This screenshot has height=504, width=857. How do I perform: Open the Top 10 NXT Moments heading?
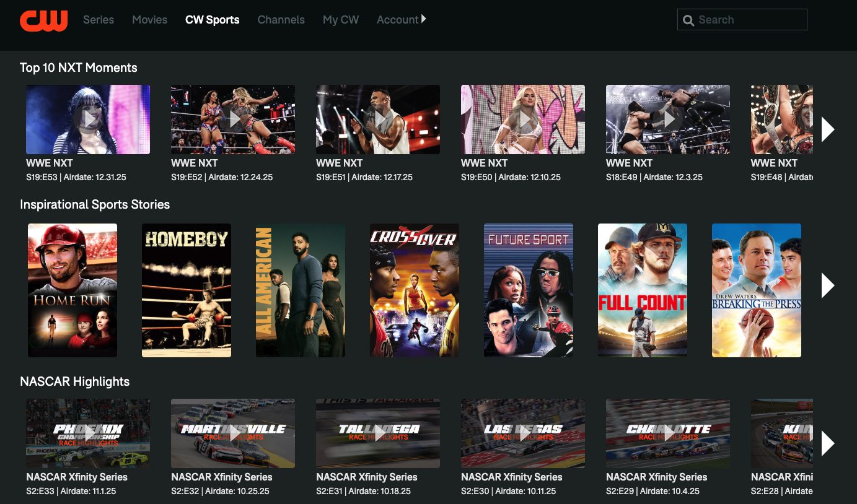click(x=79, y=67)
